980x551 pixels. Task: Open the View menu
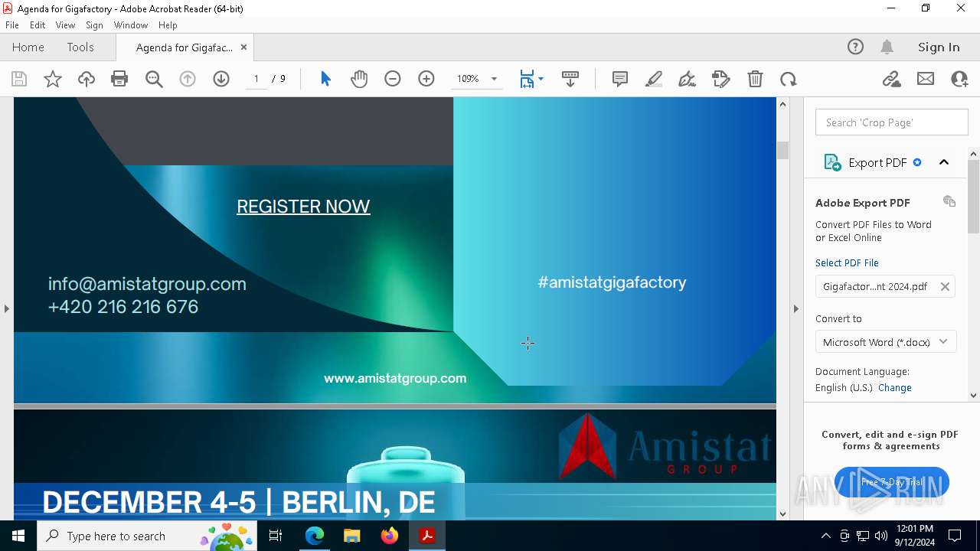point(65,25)
